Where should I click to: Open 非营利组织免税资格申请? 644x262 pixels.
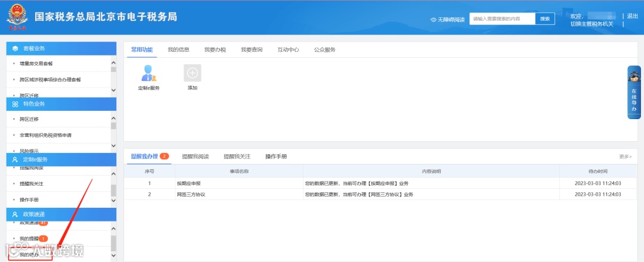[x=45, y=135]
